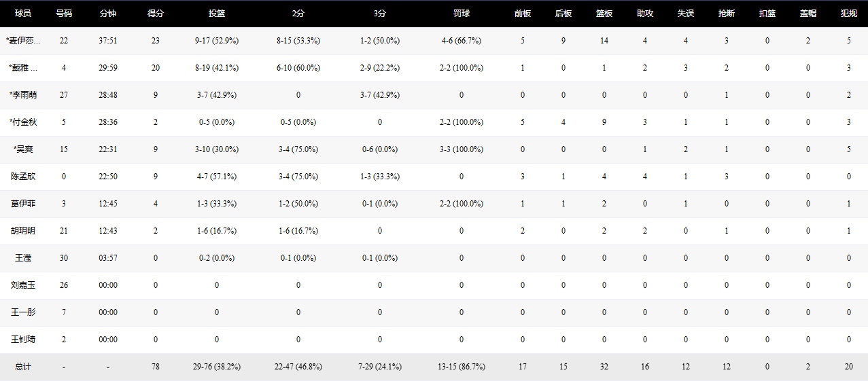The width and height of the screenshot is (868, 381).
Task: Click total field goals cell 29-76 (38.2%)
Action: coord(217,367)
